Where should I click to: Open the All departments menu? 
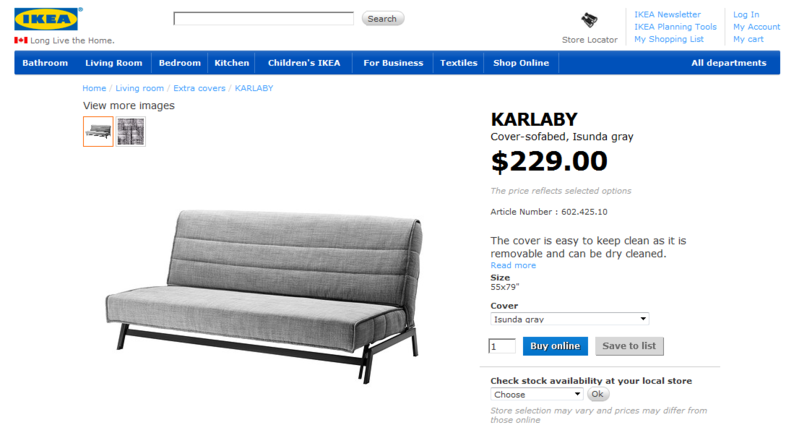coord(728,63)
